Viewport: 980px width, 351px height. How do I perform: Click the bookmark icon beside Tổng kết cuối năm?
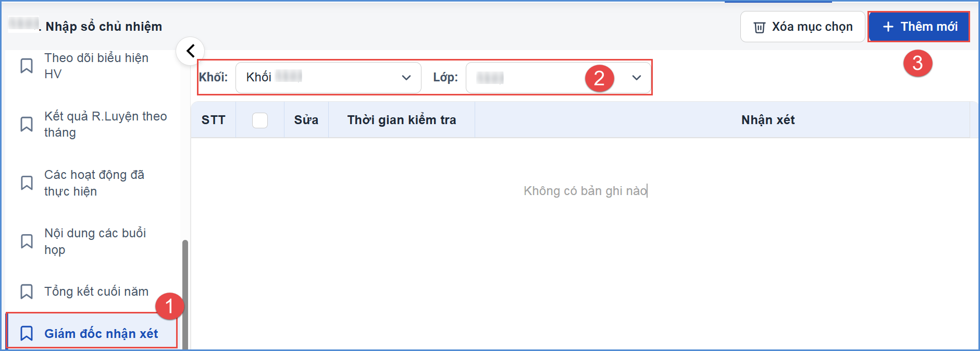(27, 291)
